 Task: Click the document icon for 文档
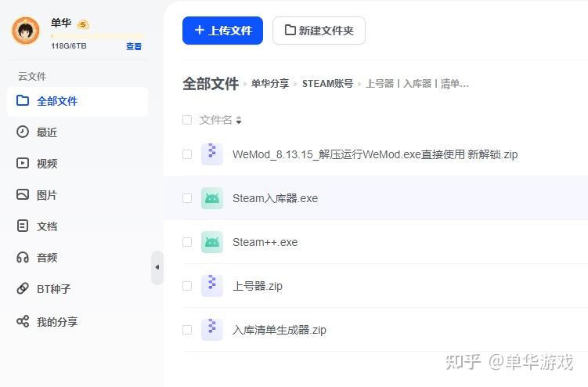pos(23,226)
